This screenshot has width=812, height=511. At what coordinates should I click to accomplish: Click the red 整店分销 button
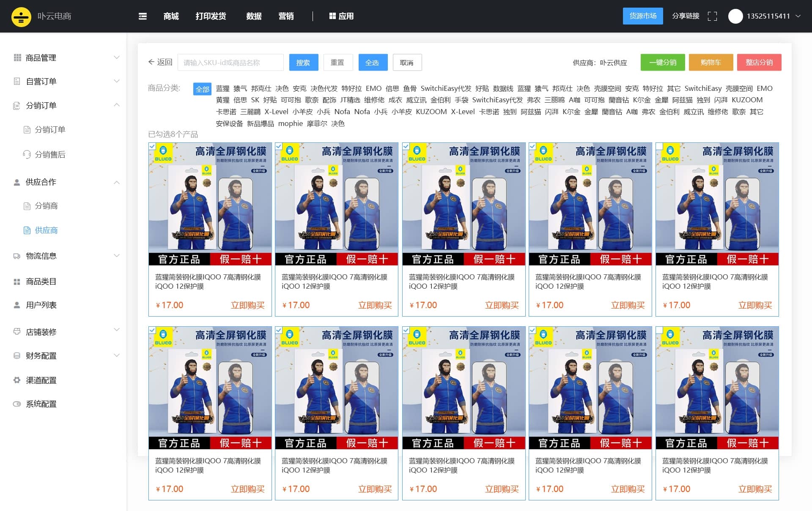point(759,63)
